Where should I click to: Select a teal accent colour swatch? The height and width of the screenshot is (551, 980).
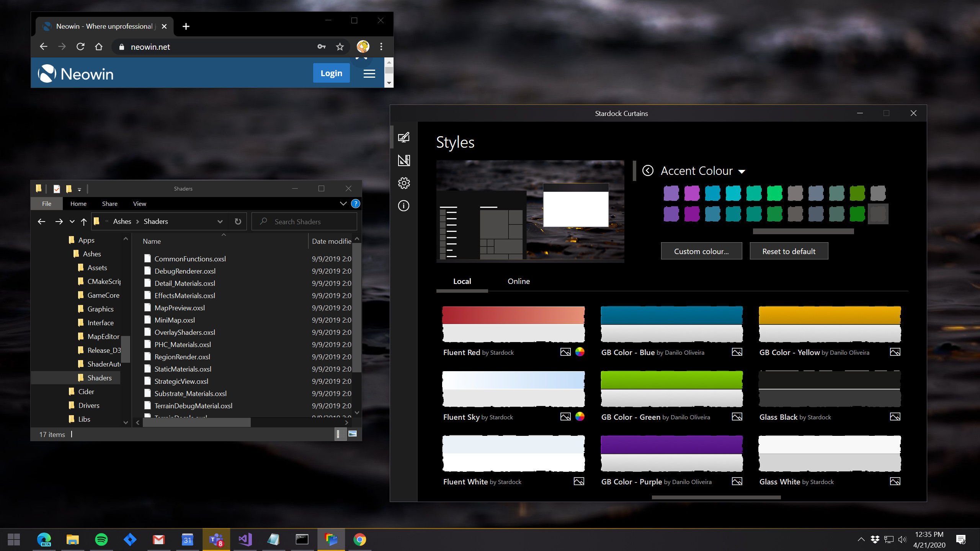coord(734,193)
